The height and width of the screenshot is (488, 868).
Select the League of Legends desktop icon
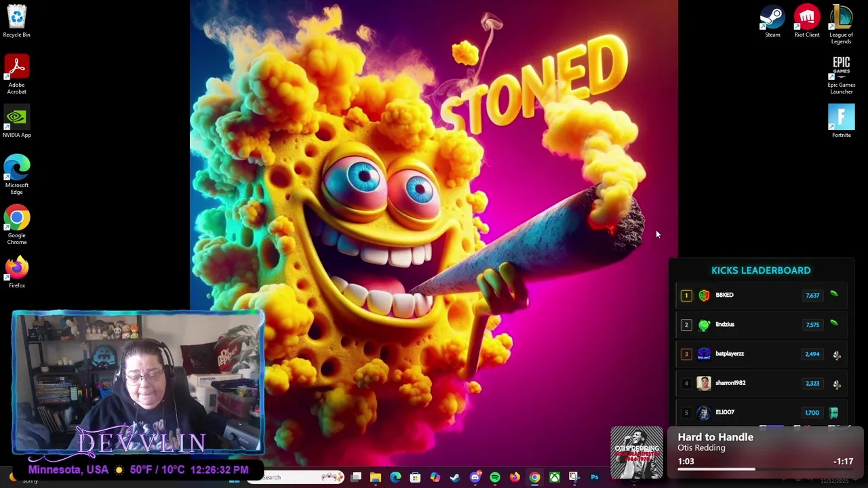coord(841,24)
